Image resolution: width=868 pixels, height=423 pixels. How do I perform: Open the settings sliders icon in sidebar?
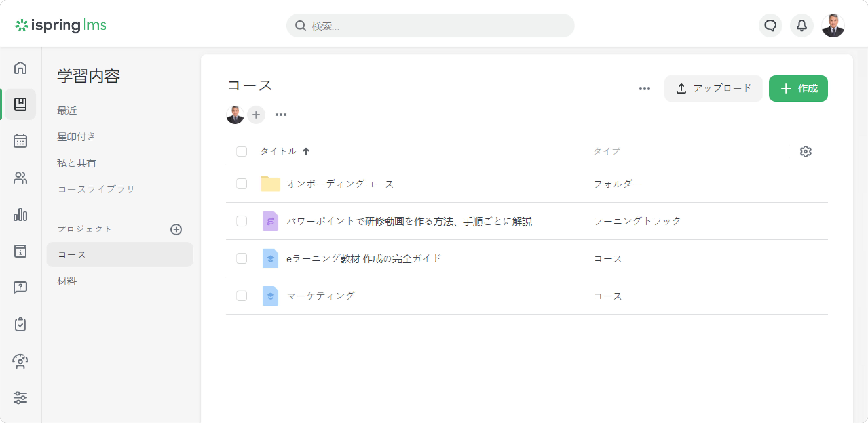(x=20, y=398)
